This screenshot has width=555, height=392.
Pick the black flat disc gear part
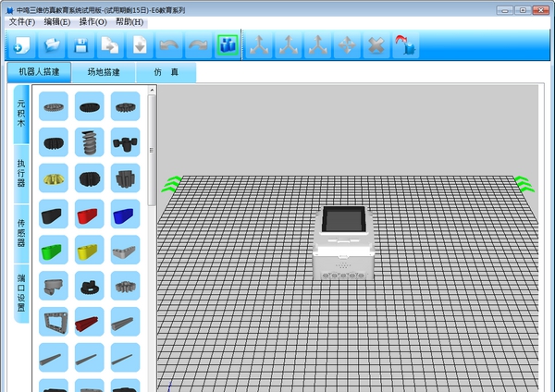tap(90, 106)
